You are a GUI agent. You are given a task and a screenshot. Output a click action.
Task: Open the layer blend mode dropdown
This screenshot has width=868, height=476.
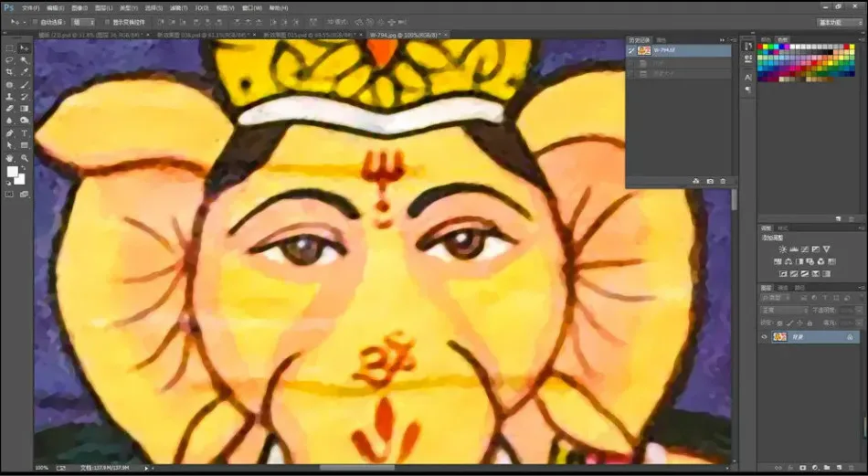(784, 311)
